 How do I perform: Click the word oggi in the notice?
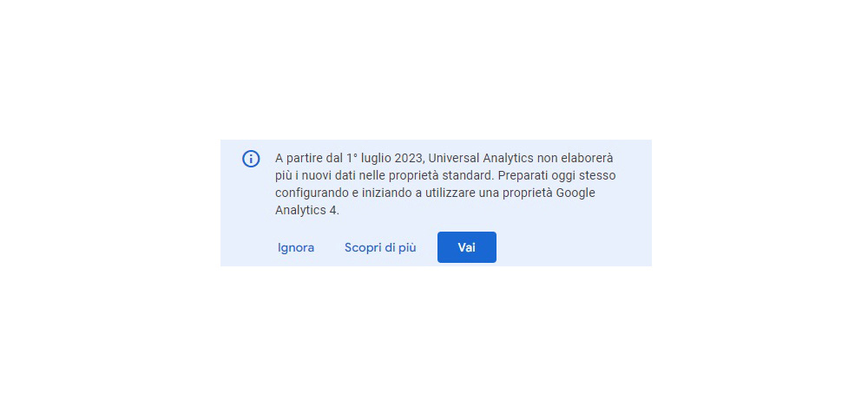point(565,176)
